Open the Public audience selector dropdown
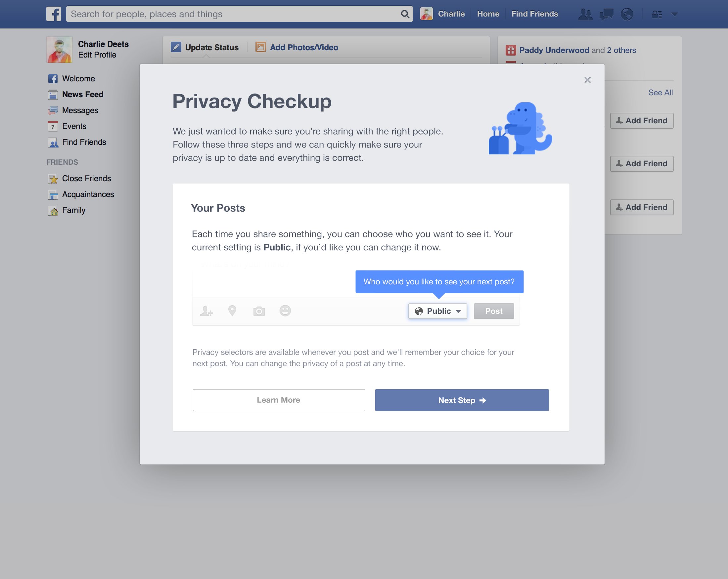This screenshot has height=579, width=728. [x=437, y=311]
